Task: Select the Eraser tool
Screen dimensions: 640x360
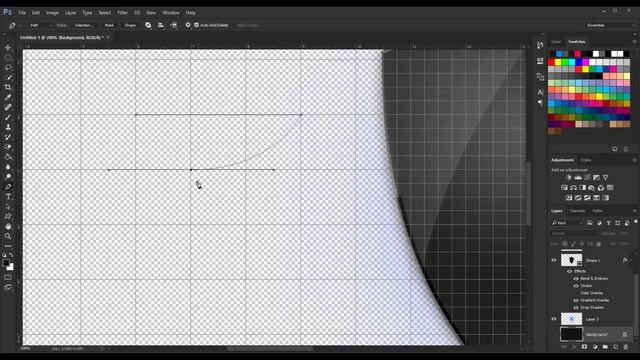Action: tap(8, 147)
